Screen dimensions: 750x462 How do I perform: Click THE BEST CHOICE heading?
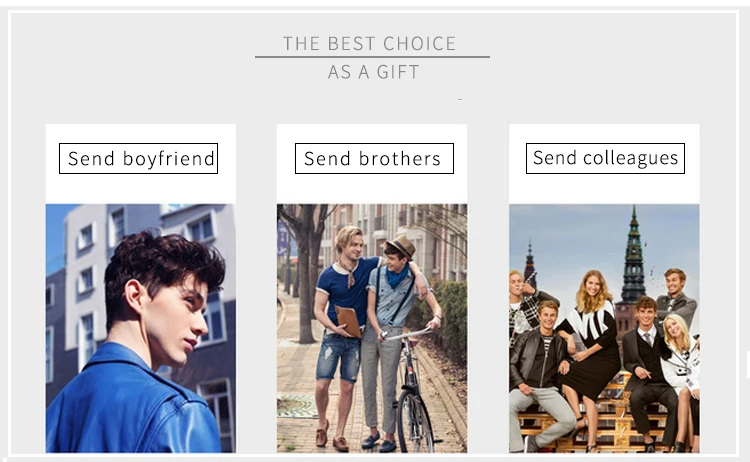[x=369, y=44]
